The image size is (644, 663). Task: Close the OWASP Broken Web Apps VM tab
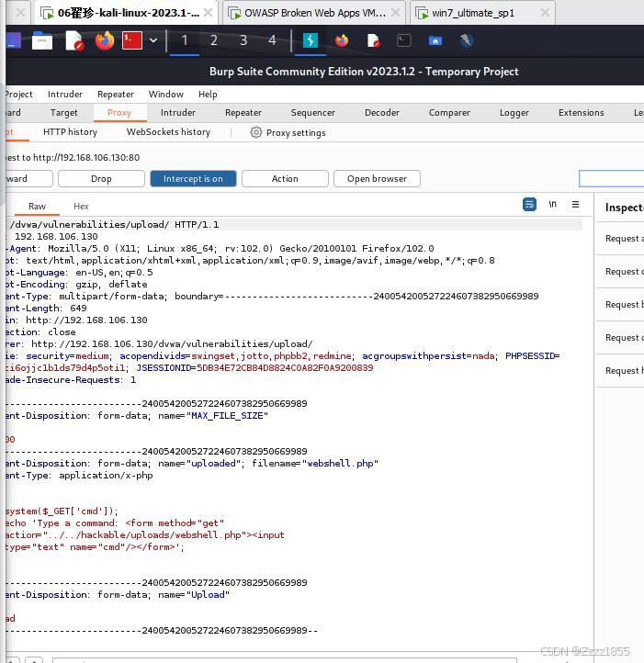[395, 13]
